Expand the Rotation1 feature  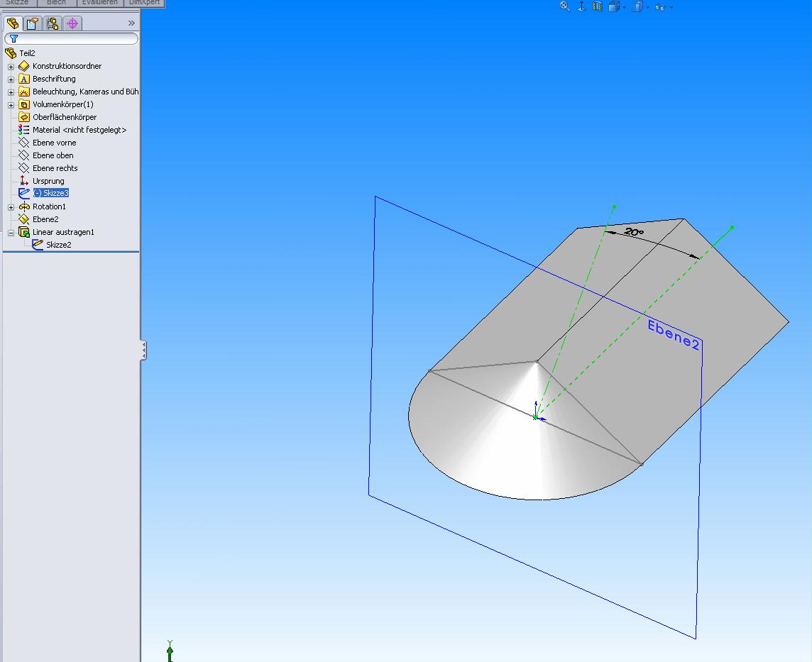[x=11, y=207]
